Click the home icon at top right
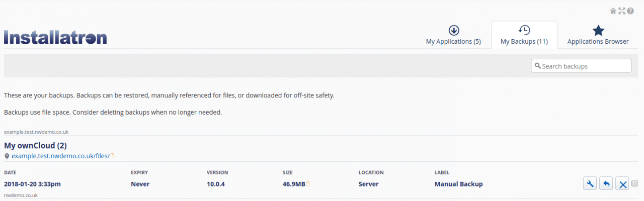The image size is (644, 201). point(613,11)
